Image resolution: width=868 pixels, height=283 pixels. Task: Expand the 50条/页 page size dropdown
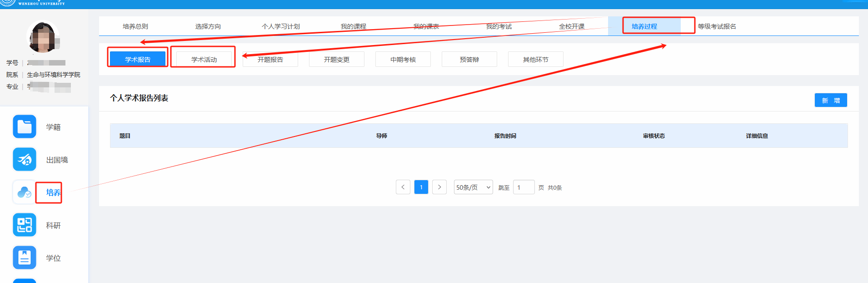tap(473, 187)
